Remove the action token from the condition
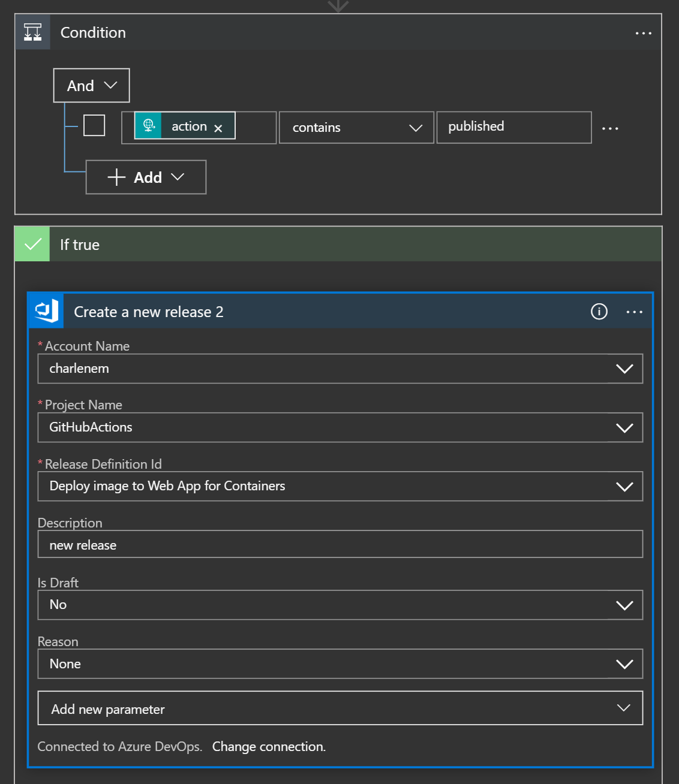 pos(218,128)
